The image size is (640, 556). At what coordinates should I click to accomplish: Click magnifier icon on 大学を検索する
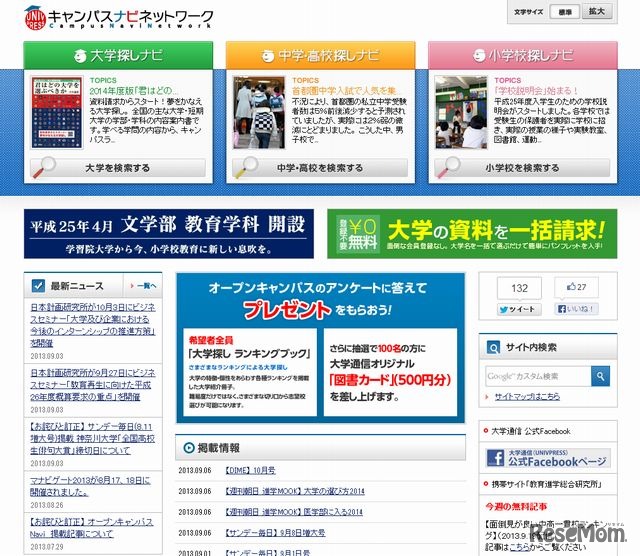click(x=44, y=167)
